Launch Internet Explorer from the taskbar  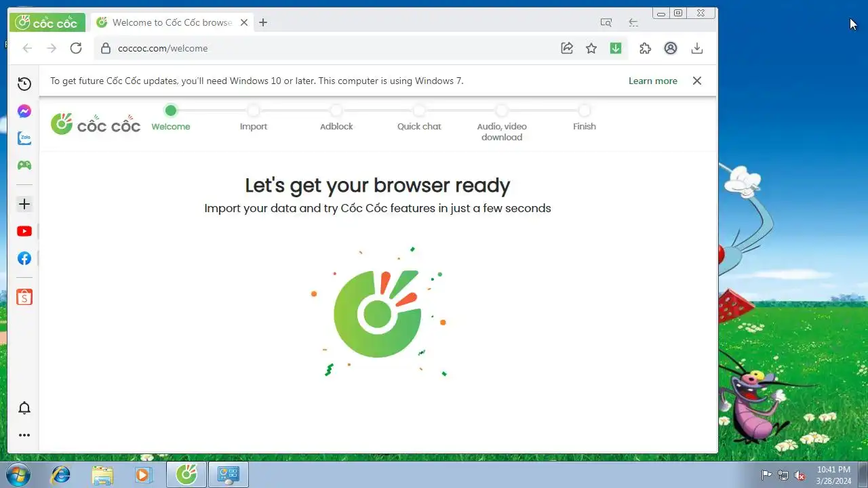click(x=61, y=474)
